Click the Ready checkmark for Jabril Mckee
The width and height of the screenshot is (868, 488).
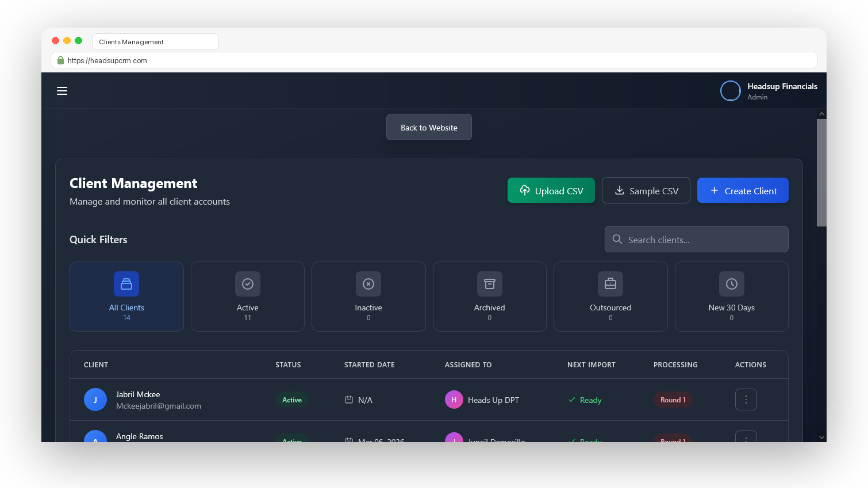tap(572, 399)
